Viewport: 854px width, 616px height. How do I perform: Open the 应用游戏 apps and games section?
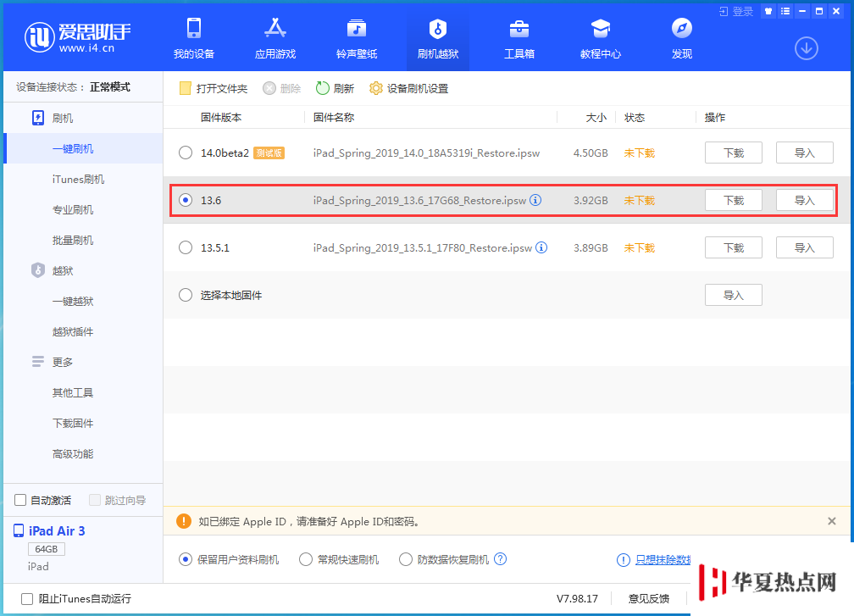(275, 38)
